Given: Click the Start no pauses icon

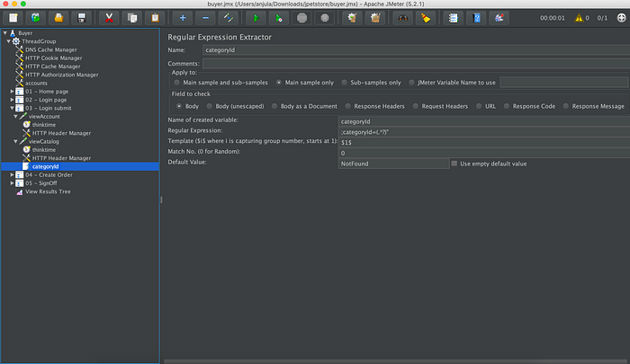Looking at the screenshot, I should pyautogui.click(x=278, y=18).
